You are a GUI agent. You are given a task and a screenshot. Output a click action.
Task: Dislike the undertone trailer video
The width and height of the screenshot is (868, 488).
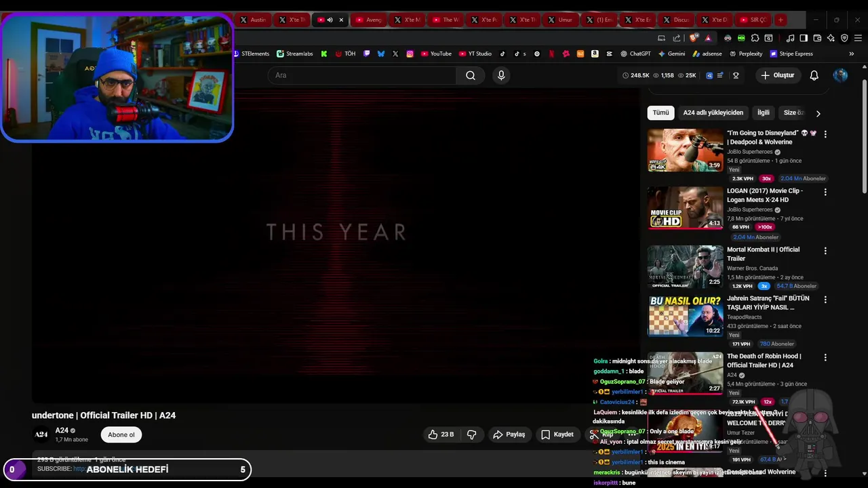[472, 434]
